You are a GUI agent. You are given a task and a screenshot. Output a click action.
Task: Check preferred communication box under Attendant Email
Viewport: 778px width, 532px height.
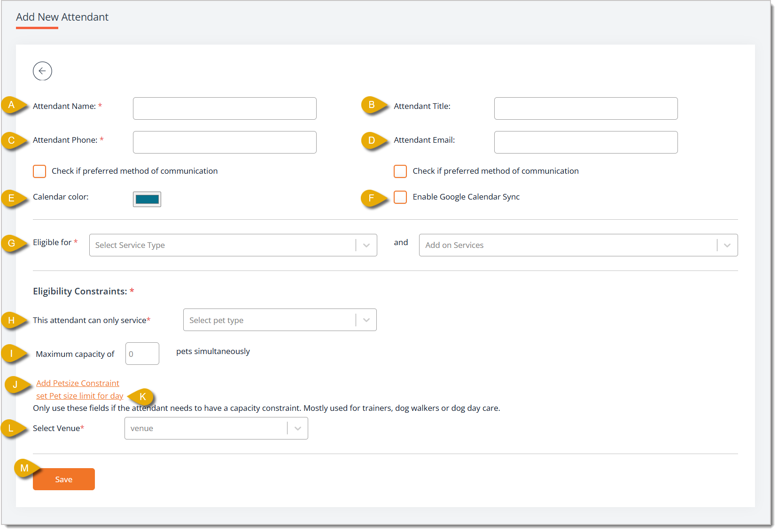pos(400,171)
